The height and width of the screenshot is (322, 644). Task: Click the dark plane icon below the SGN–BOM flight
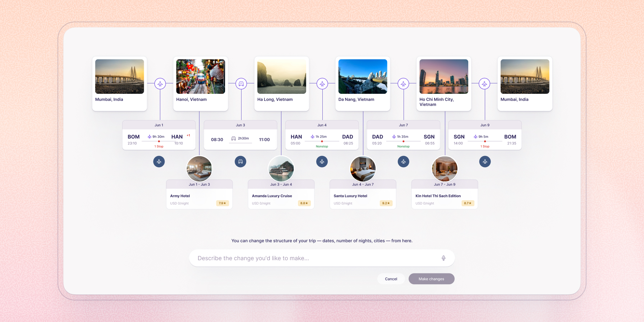pos(485,161)
